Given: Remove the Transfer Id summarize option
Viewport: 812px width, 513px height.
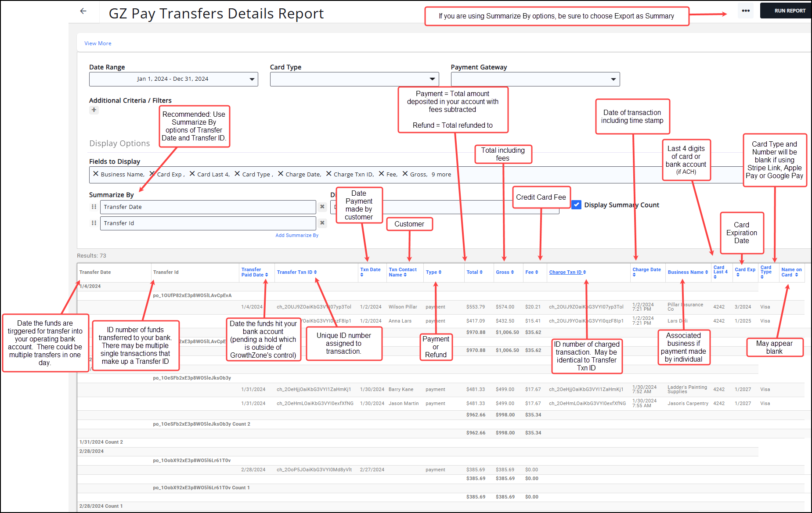Looking at the screenshot, I should [x=322, y=223].
